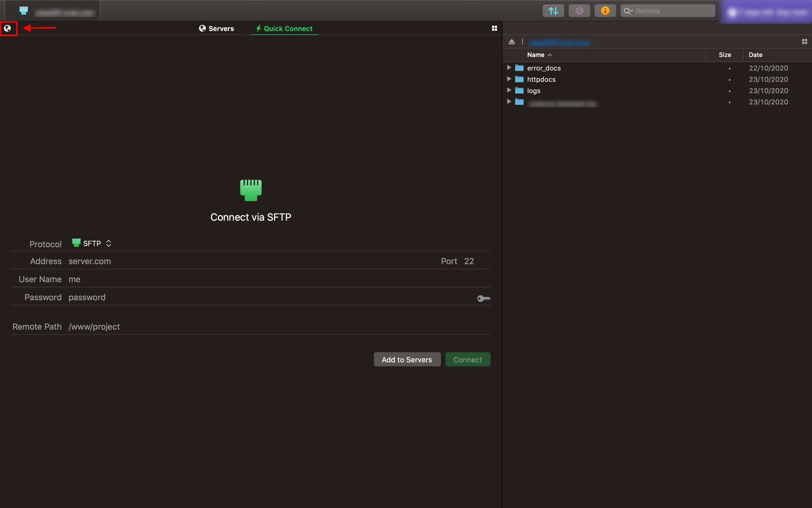Screen dimensions: 812x508
Task: Switch to the Servers tab
Action: 217,29
